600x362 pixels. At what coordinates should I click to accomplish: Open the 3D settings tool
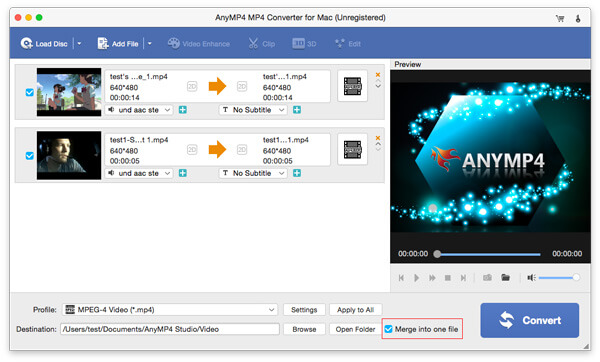[304, 44]
